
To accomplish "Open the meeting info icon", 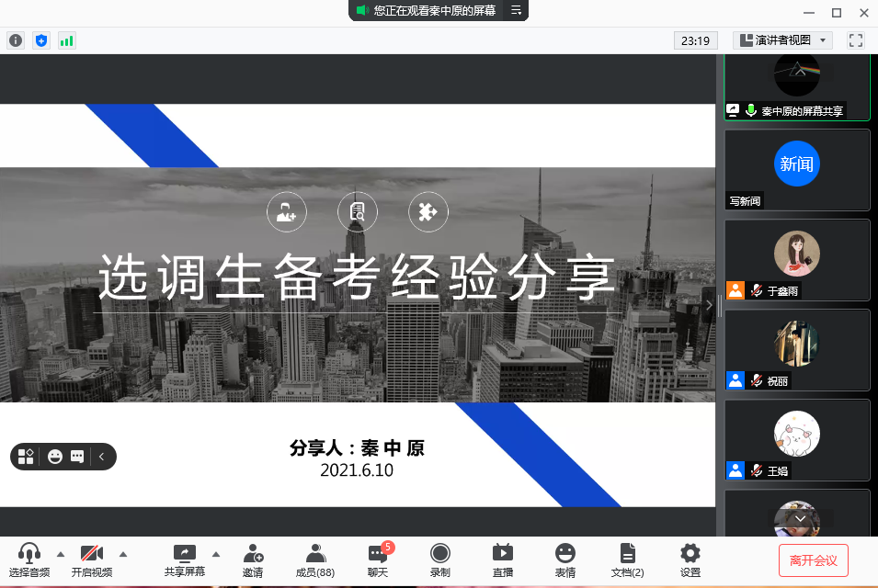I will coord(16,40).
